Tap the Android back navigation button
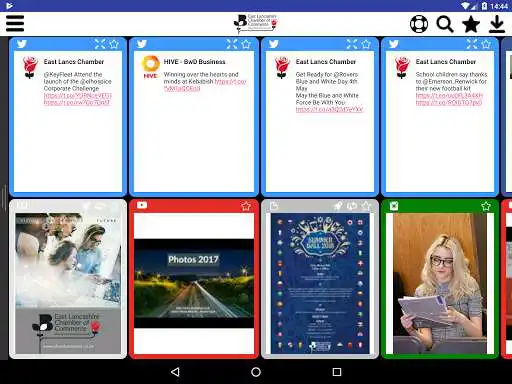Viewport: 512px width, 384px height. (x=175, y=372)
